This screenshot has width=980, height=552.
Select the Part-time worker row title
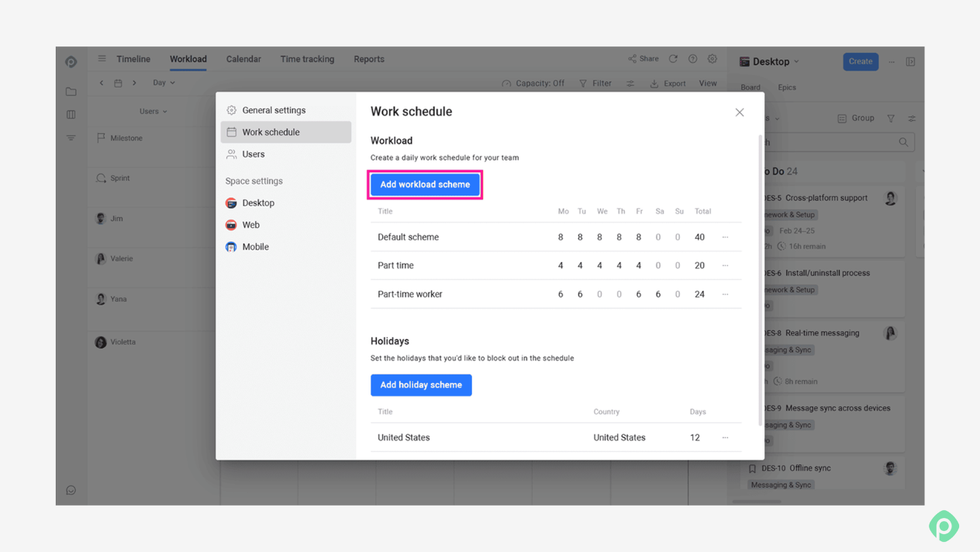(x=409, y=295)
